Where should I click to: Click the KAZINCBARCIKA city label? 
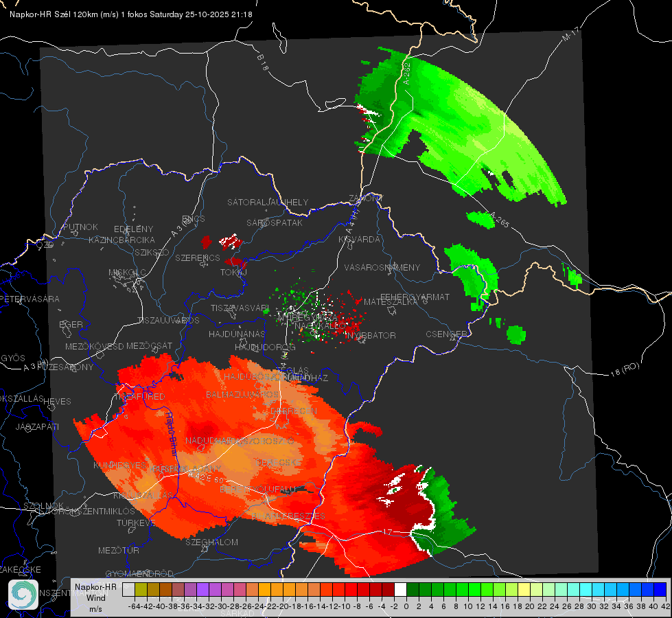(x=121, y=240)
